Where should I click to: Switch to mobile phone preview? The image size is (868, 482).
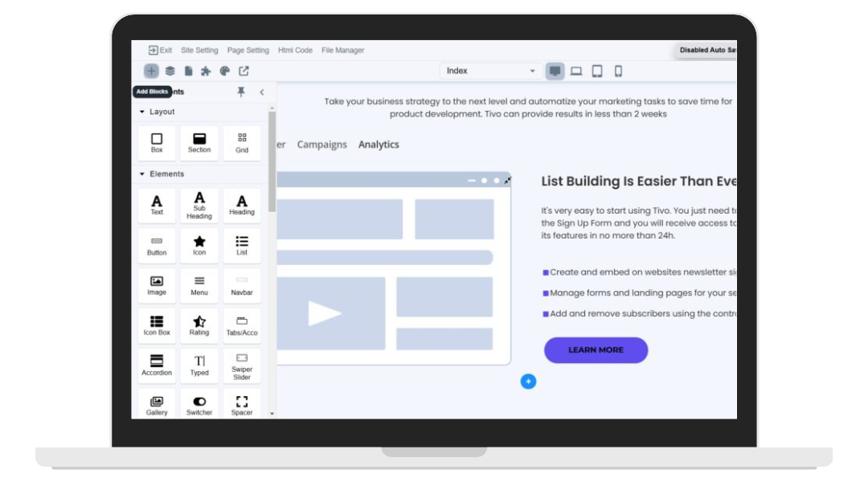tap(618, 71)
